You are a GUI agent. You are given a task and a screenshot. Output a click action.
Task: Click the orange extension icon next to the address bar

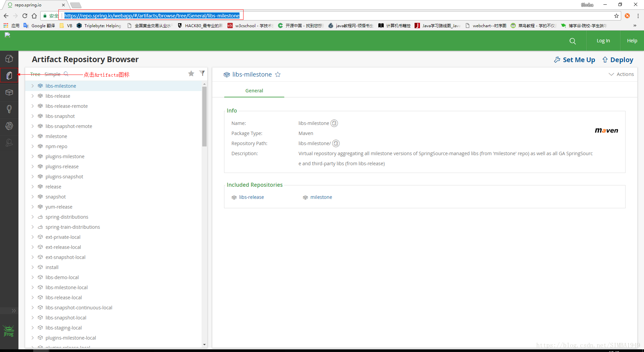[x=627, y=16]
